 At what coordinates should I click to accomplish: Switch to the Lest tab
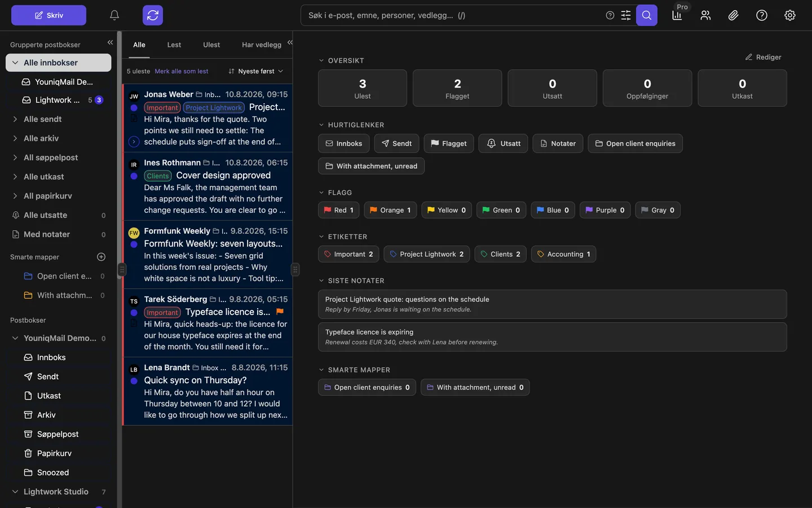point(174,45)
